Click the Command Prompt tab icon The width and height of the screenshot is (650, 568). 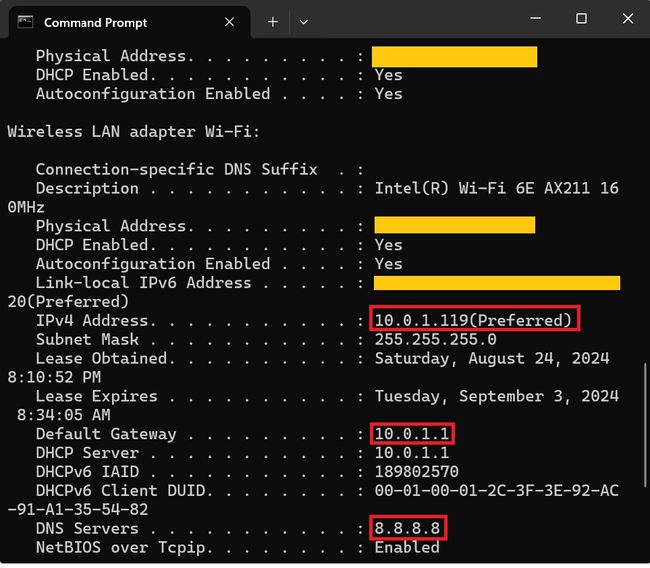26,22
